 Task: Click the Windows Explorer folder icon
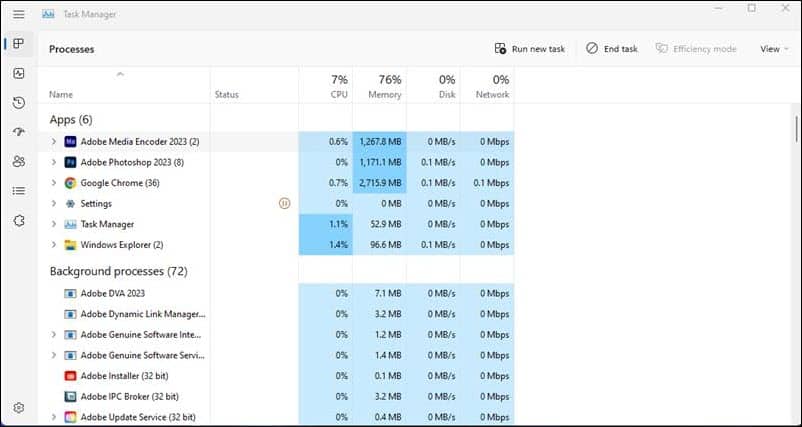[x=70, y=245]
